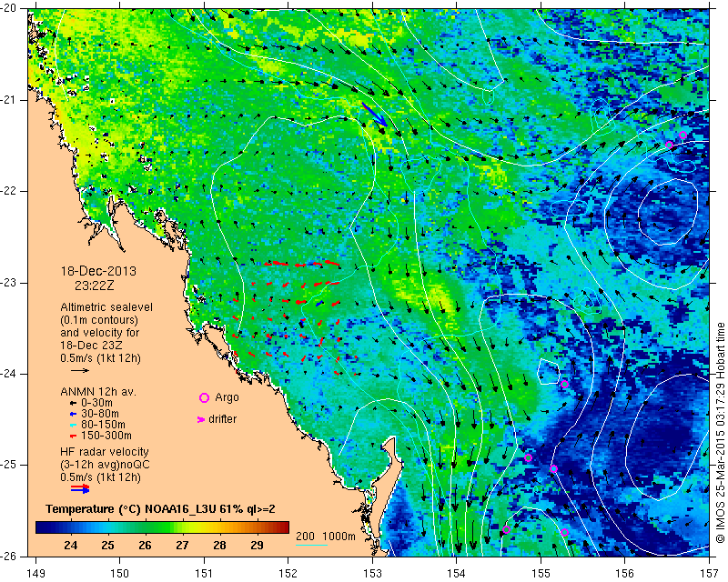This screenshot has height=582, width=728.
Task: Click the cyan 200m isobath legend line
Action: [311, 545]
